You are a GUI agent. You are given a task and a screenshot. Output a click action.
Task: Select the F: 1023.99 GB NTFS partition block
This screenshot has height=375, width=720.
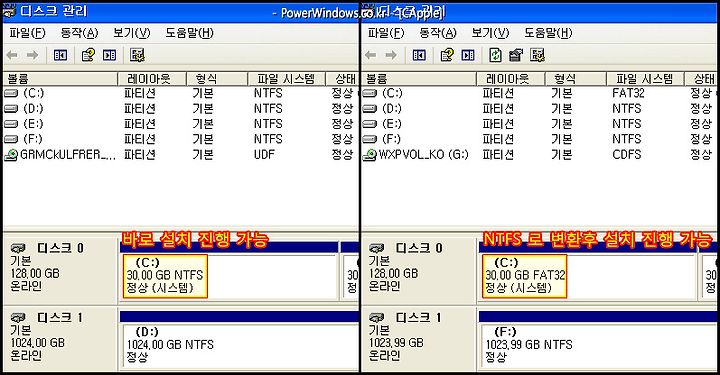pyautogui.click(x=599, y=346)
